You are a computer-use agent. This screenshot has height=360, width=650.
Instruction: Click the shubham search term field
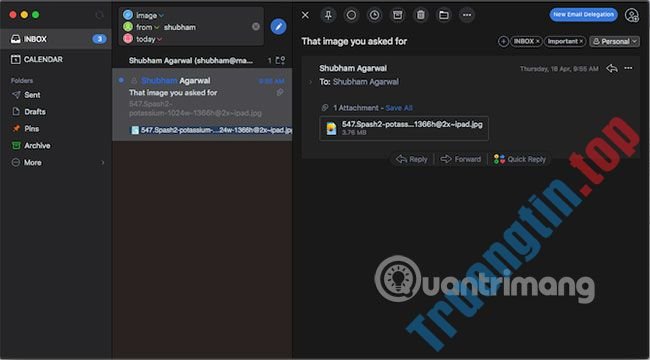179,27
